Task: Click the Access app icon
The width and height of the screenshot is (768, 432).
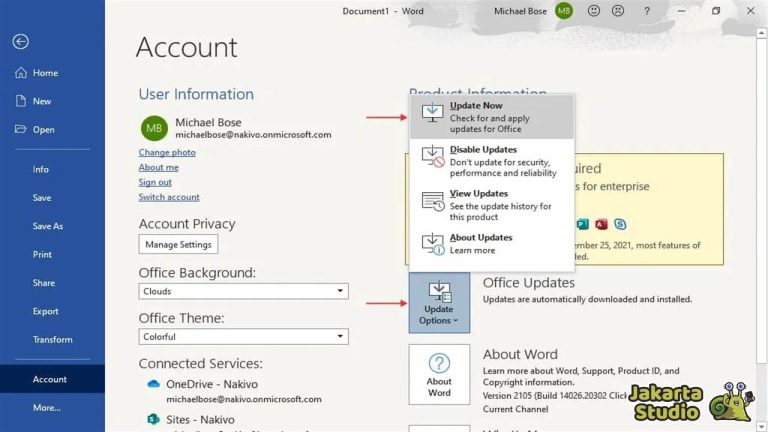Action: pos(601,224)
